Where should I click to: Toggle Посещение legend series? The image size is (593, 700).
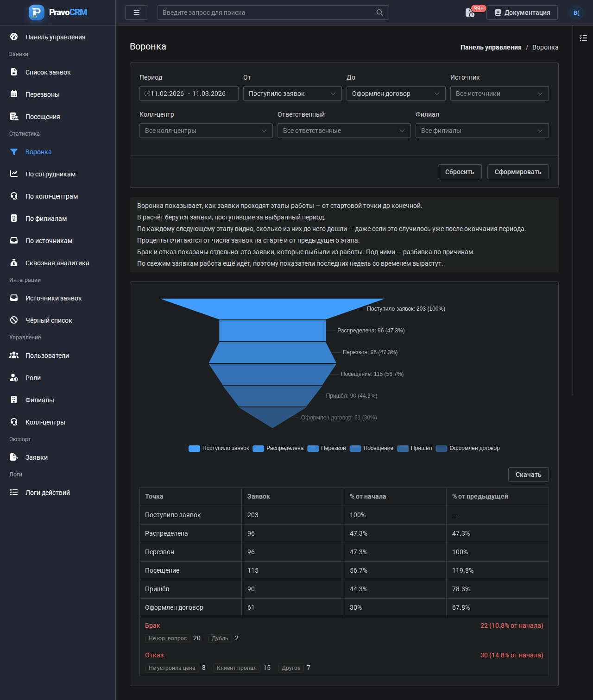pyautogui.click(x=372, y=448)
